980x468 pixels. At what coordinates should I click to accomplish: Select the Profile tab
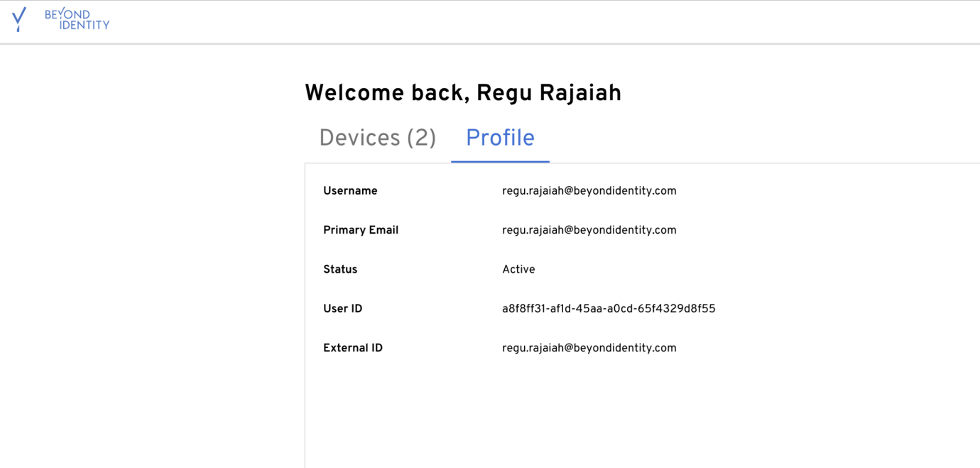[500, 138]
